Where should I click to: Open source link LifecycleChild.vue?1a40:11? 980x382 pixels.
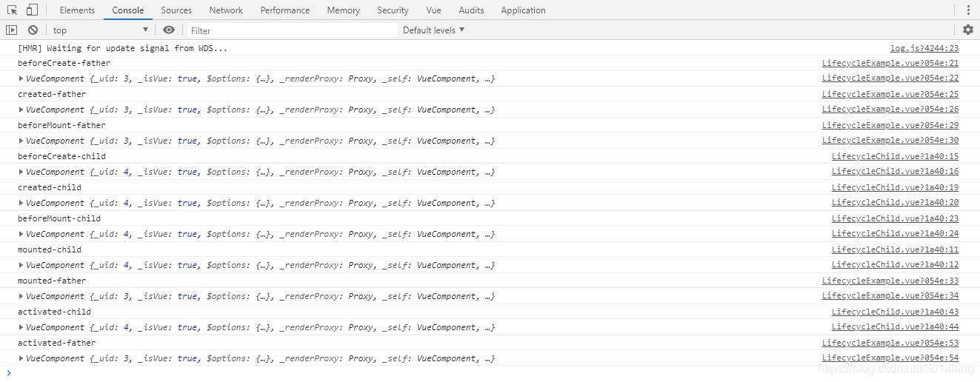click(895, 249)
